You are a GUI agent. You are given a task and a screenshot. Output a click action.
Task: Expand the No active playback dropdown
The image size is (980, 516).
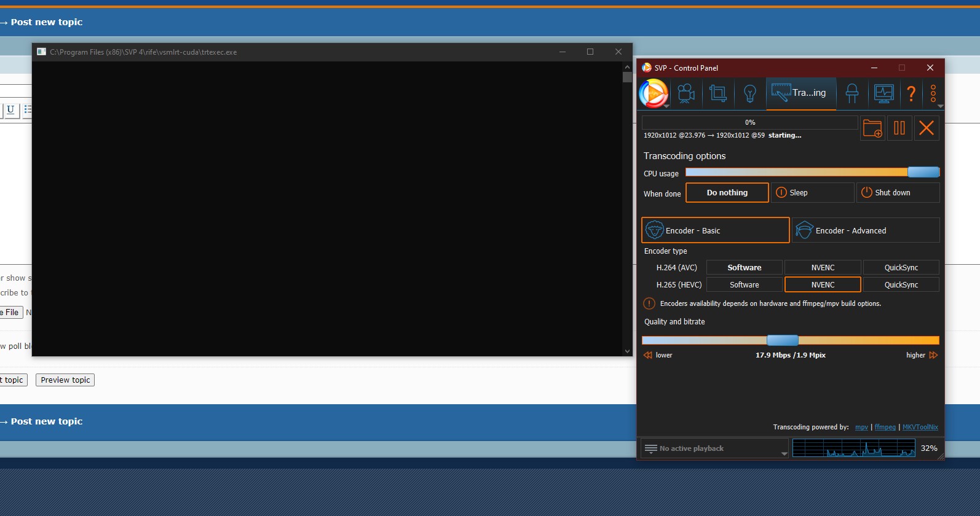(x=784, y=453)
